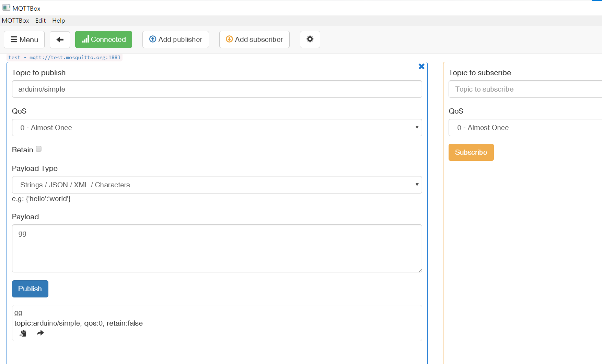Click the back arrow button
This screenshot has width=602, height=364.
tap(60, 39)
